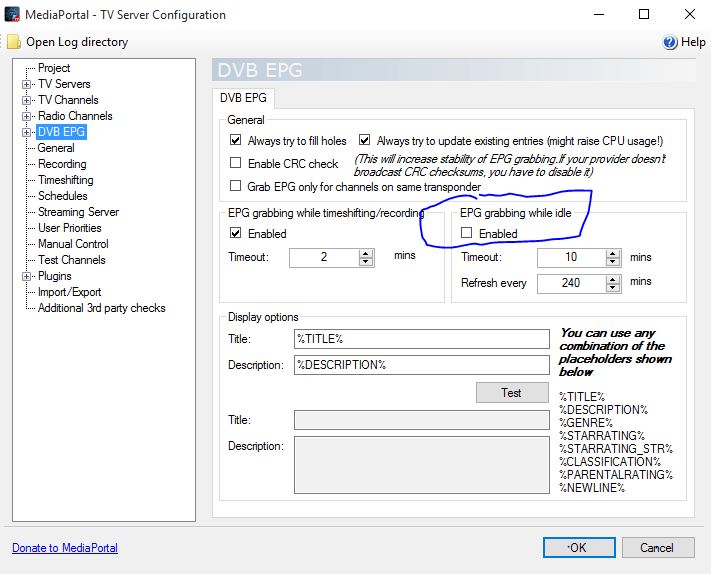
Task: Select Radio Channels in the tree
Action: [75, 116]
